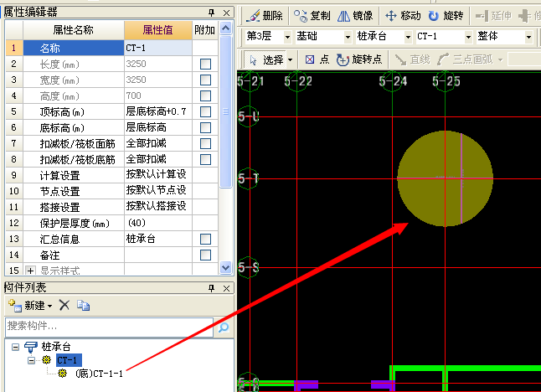Click the 属性名称 column header
This screenshot has height=392, width=541.
coord(73,30)
